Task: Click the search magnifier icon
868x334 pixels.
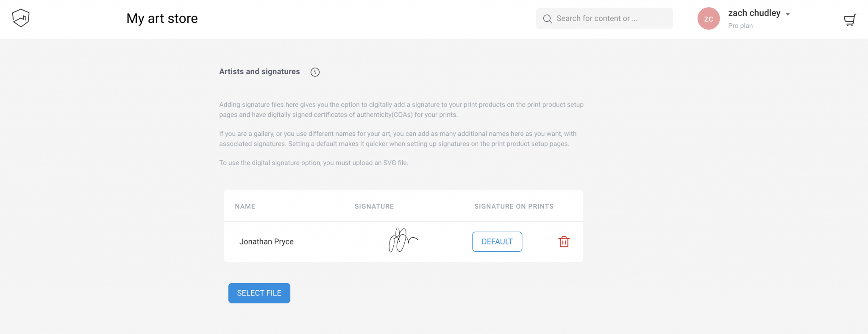Action: point(547,19)
